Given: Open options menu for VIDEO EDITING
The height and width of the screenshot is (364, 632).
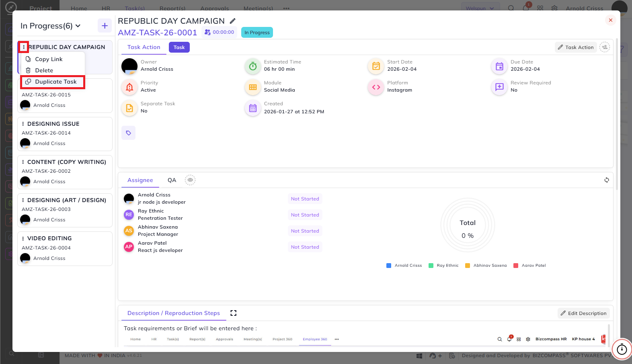Looking at the screenshot, I should point(23,238).
